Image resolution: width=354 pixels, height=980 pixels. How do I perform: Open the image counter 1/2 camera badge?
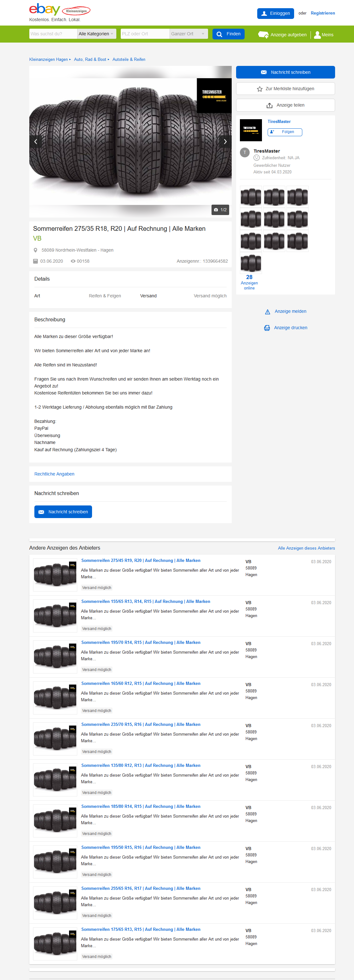click(221, 210)
